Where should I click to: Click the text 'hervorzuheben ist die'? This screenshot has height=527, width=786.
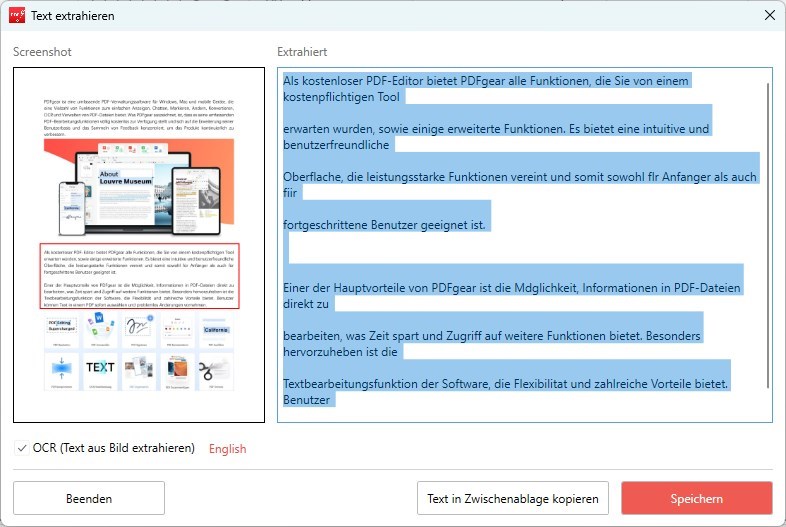pos(340,352)
